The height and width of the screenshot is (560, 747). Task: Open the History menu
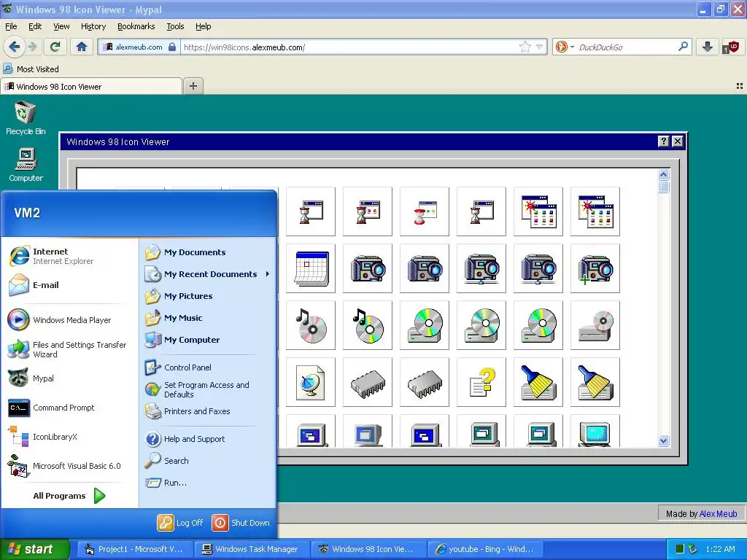(93, 26)
